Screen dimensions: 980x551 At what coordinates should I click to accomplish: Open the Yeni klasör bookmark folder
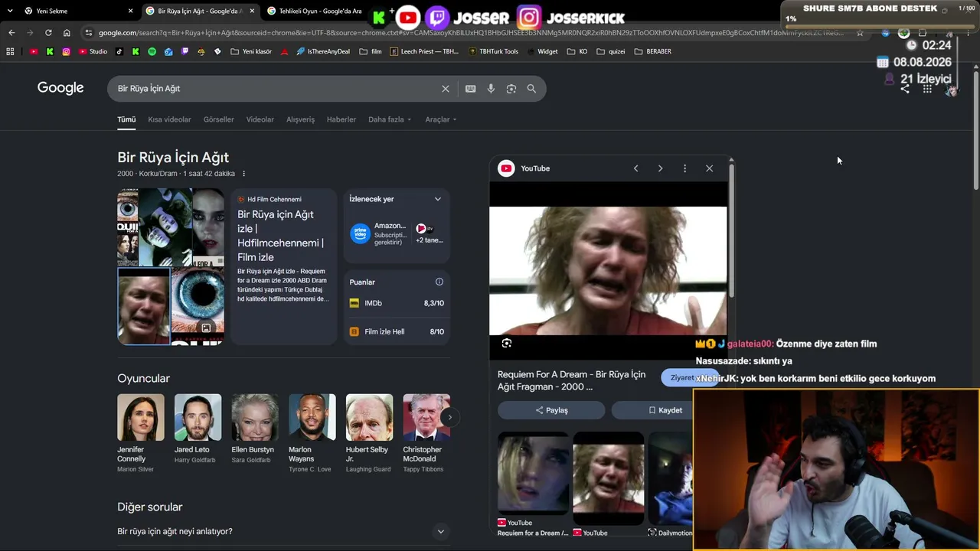pyautogui.click(x=250, y=51)
